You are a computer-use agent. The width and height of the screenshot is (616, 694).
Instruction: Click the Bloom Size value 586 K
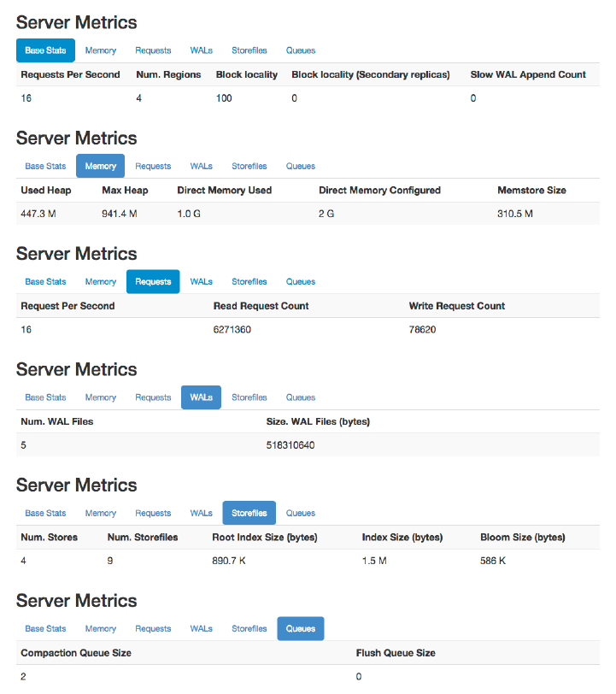493,561
